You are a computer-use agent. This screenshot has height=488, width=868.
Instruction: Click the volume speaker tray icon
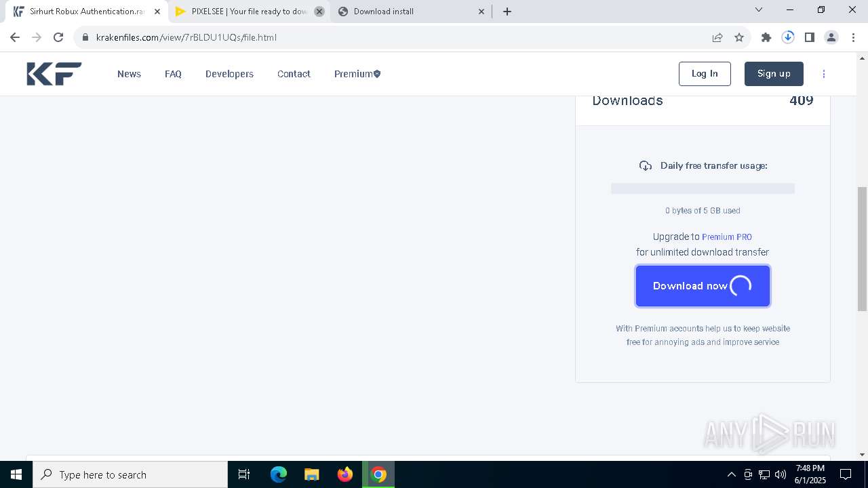pos(780,474)
